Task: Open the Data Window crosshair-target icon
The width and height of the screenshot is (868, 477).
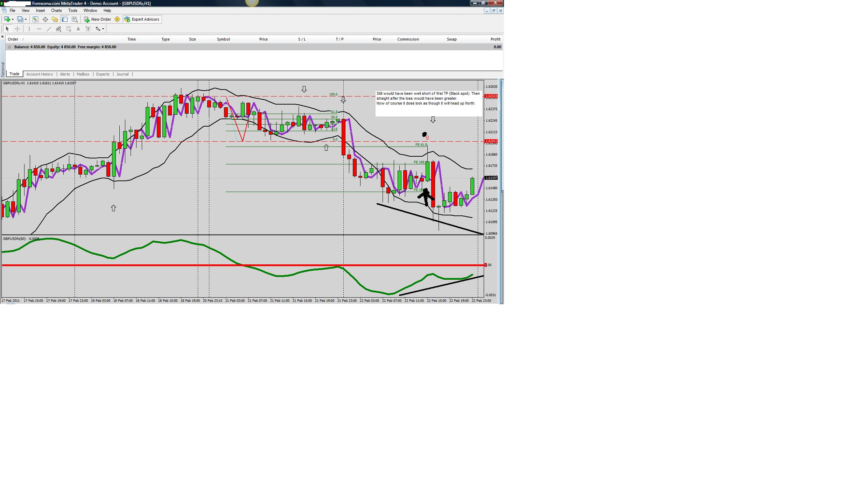Action: pyautogui.click(x=45, y=19)
